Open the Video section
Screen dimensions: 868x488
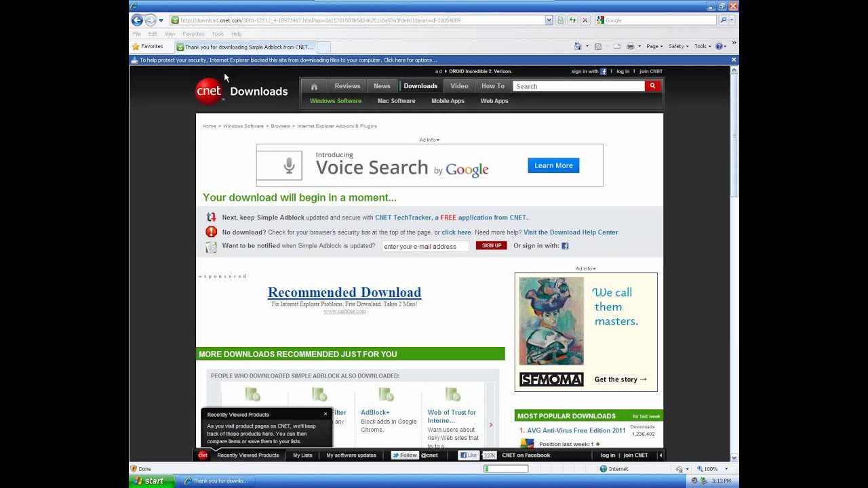[x=459, y=86]
